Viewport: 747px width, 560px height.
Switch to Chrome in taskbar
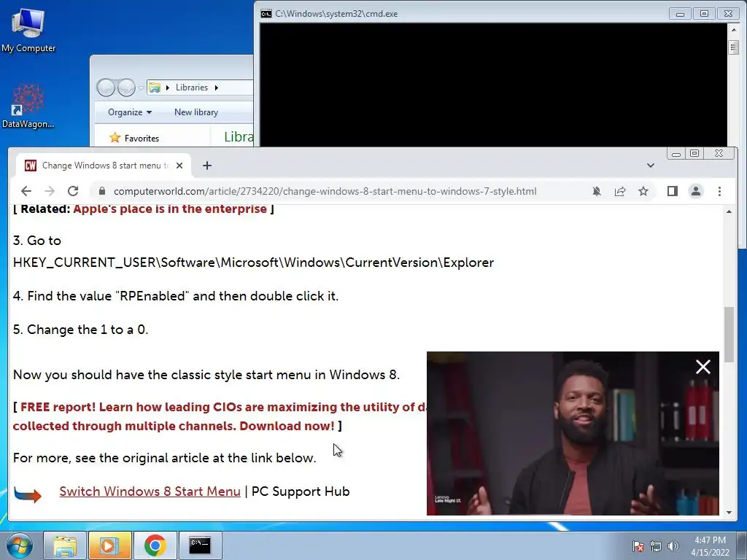click(x=155, y=545)
